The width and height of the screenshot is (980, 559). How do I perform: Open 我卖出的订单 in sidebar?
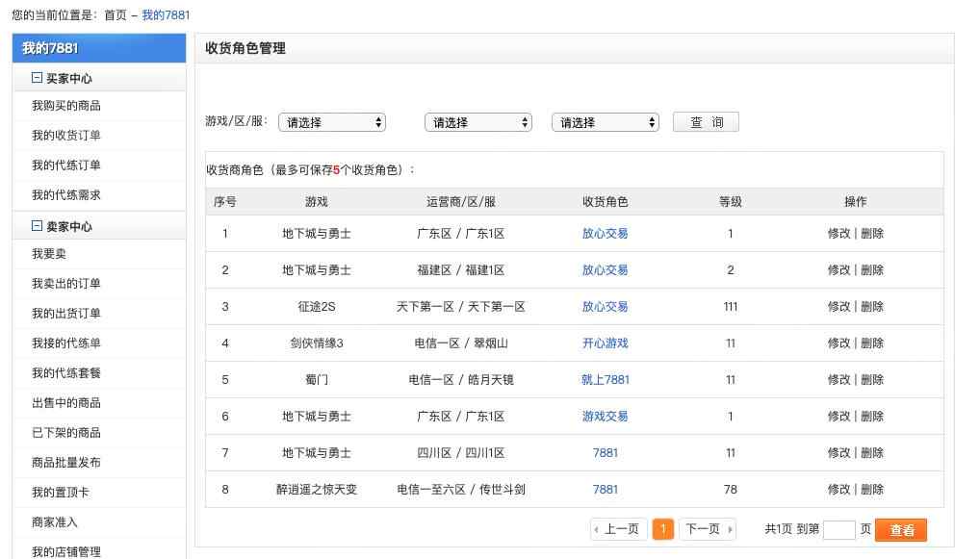coord(66,284)
